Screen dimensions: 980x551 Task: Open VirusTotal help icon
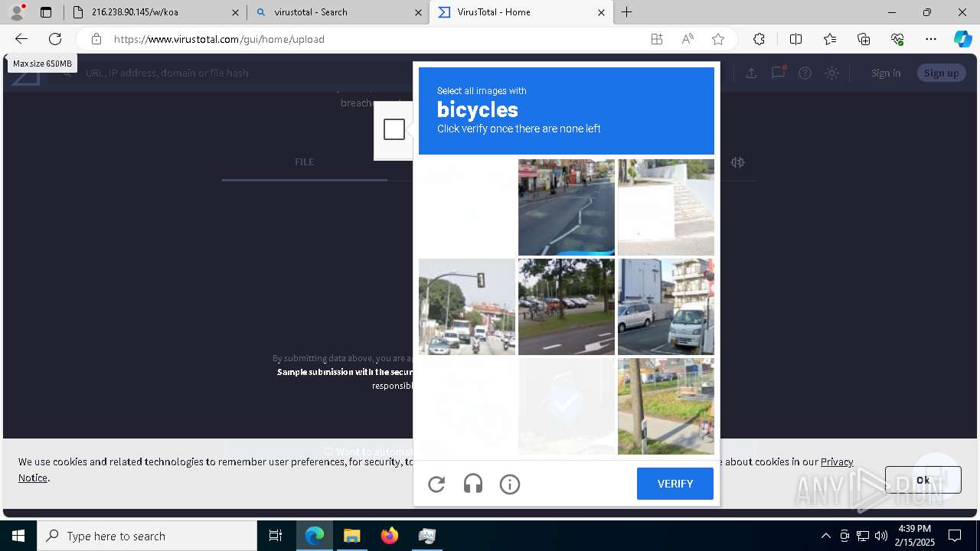pos(805,73)
